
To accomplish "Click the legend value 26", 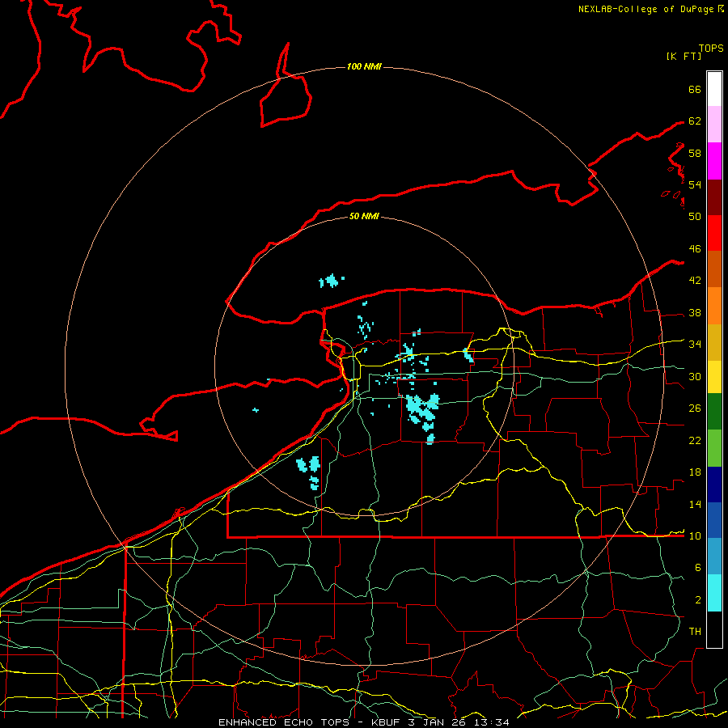I will [x=695, y=408].
